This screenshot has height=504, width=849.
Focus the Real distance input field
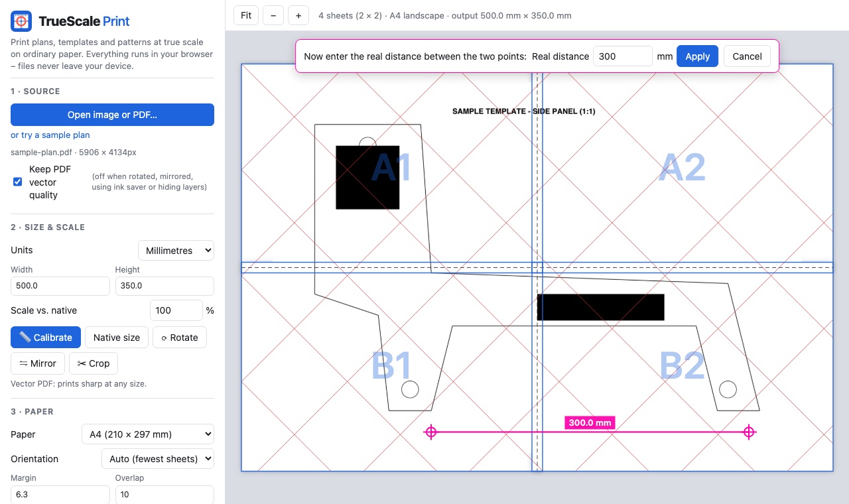tap(623, 56)
